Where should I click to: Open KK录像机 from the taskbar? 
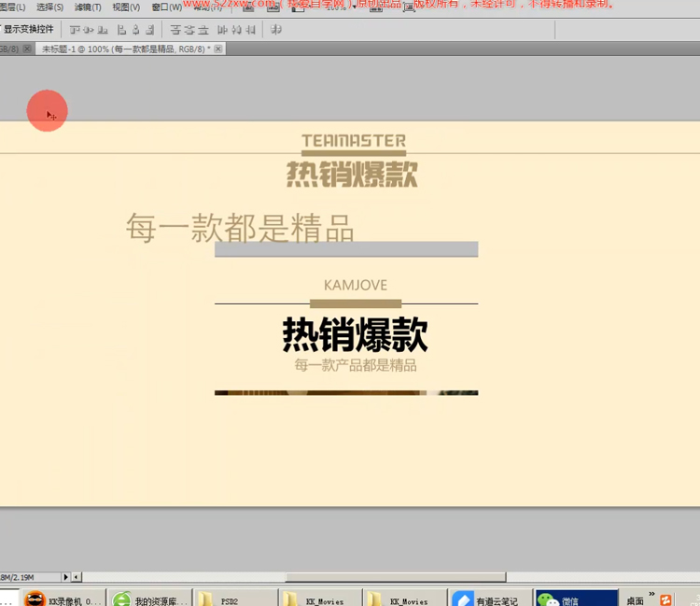[x=63, y=599]
